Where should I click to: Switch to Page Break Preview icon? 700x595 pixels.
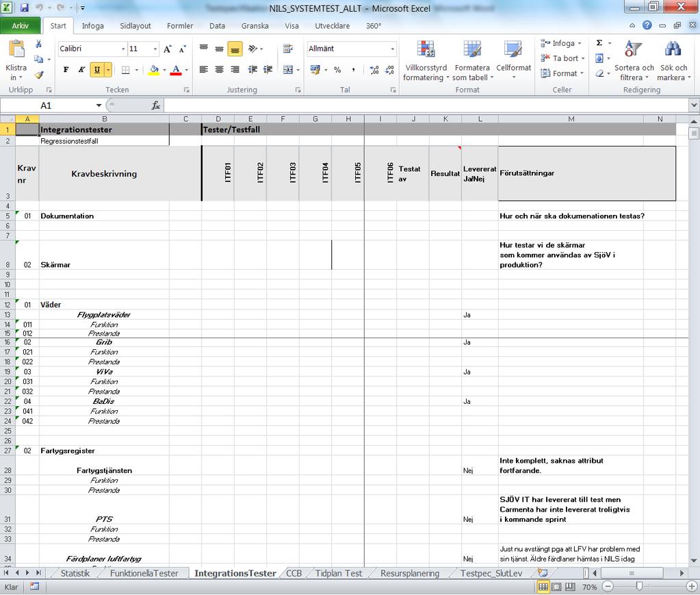click(570, 587)
